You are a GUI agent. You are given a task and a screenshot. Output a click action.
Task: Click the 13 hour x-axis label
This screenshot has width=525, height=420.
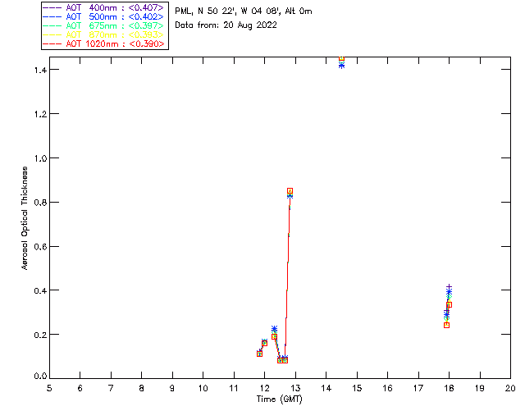295,388
